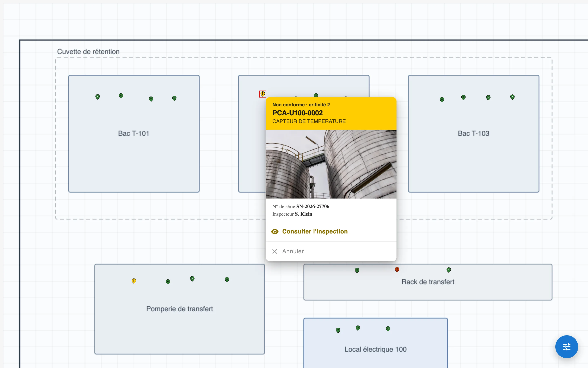Dismiss the popup with Annuler
588x368 pixels.
[331, 251]
